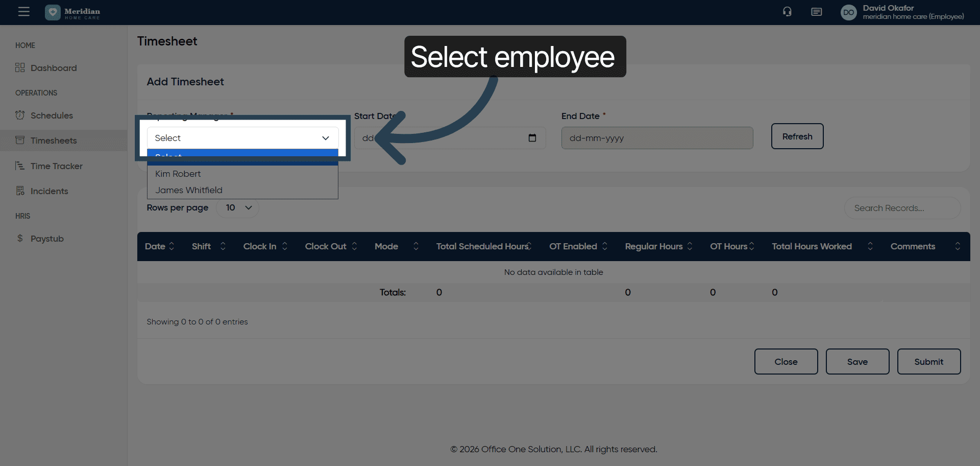Go to Dashboard in the sidebar
This screenshot has width=980, height=466.
pos(54,68)
